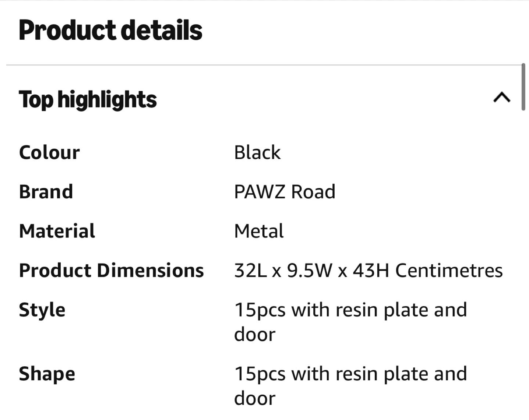Click the Centimetres unit text
This screenshot has height=420, width=529.
pyautogui.click(x=449, y=271)
